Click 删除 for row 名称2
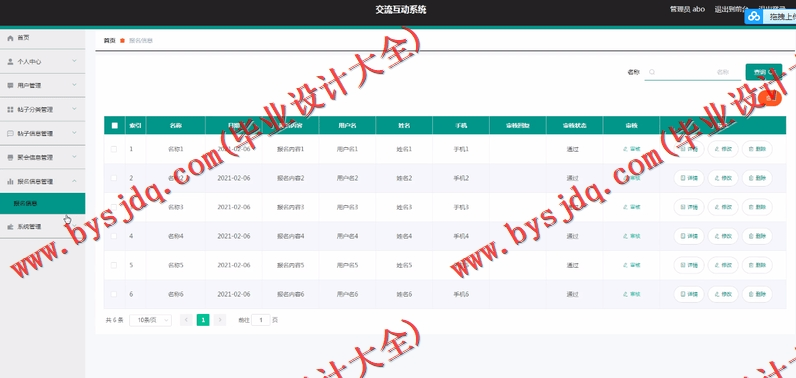The image size is (796, 378). 757,178
